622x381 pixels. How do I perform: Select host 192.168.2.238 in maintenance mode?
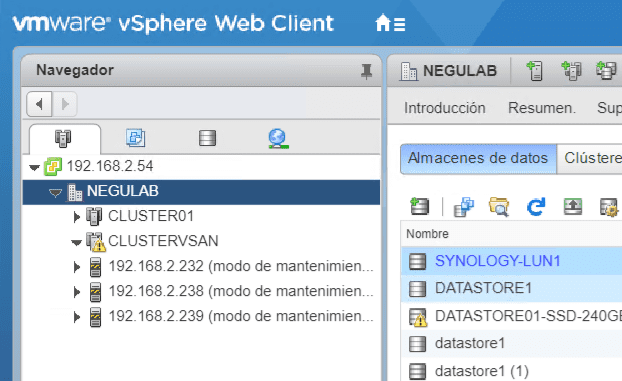[x=241, y=291]
